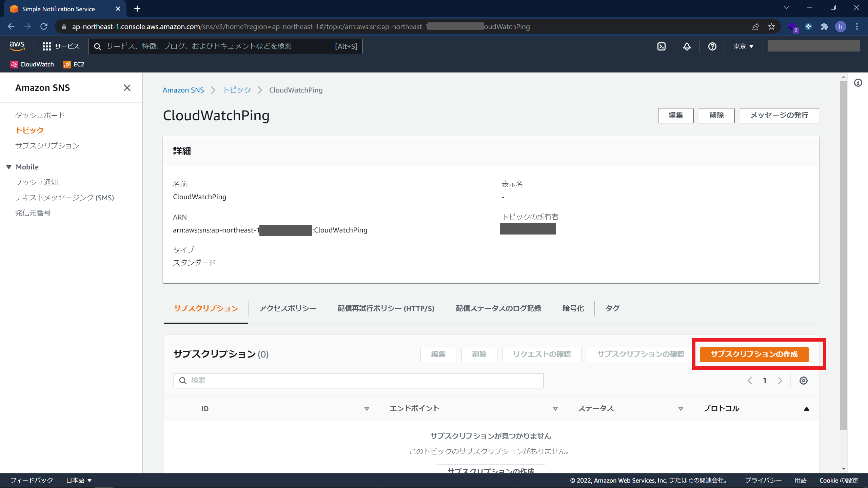Open the subscriptions tab

click(206, 308)
